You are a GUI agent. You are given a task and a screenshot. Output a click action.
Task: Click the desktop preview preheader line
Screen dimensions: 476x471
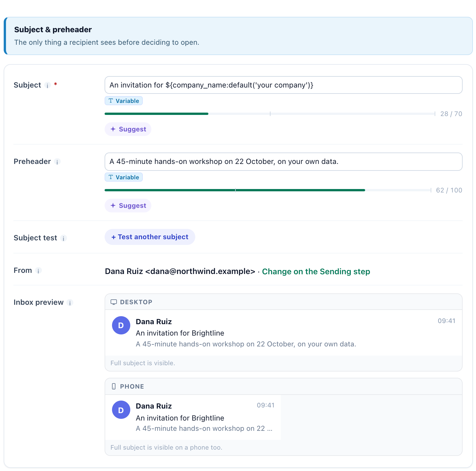(246, 344)
